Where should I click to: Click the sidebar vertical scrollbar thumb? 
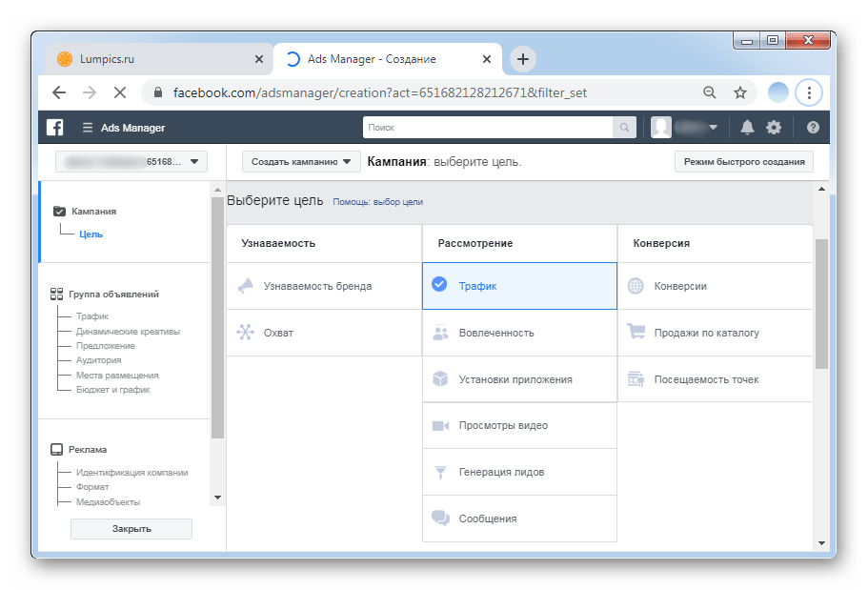(x=217, y=318)
